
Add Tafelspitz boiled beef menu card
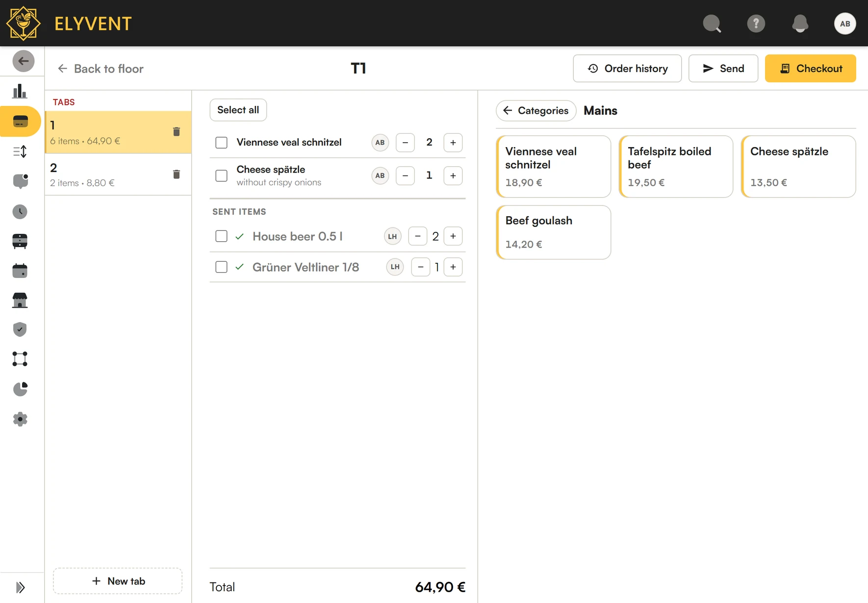tap(676, 167)
